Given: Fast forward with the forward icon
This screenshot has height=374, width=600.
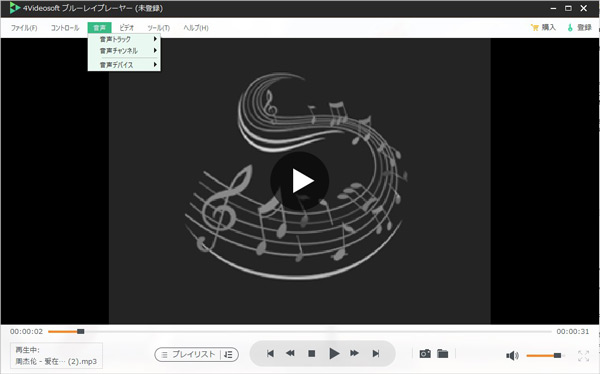Looking at the screenshot, I should coord(354,353).
